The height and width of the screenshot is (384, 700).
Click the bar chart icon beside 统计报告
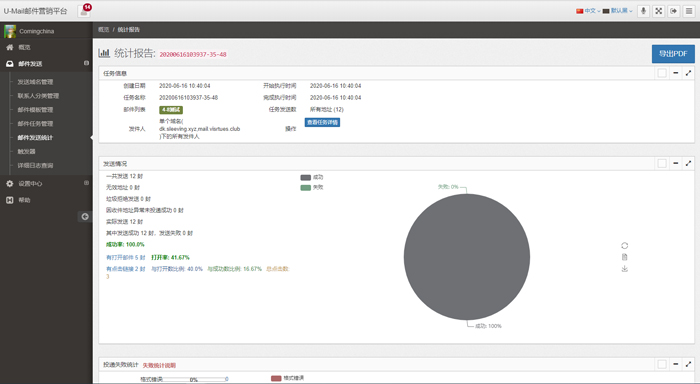click(104, 53)
